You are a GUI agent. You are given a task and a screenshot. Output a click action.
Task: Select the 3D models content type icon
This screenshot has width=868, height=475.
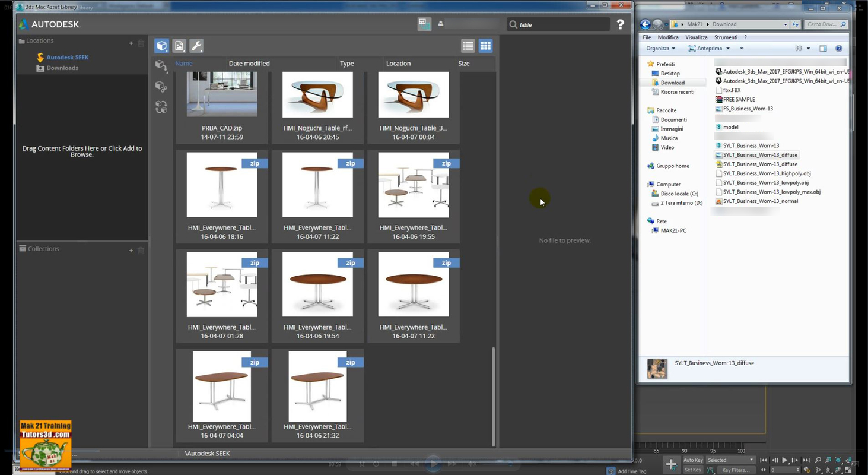tap(161, 45)
